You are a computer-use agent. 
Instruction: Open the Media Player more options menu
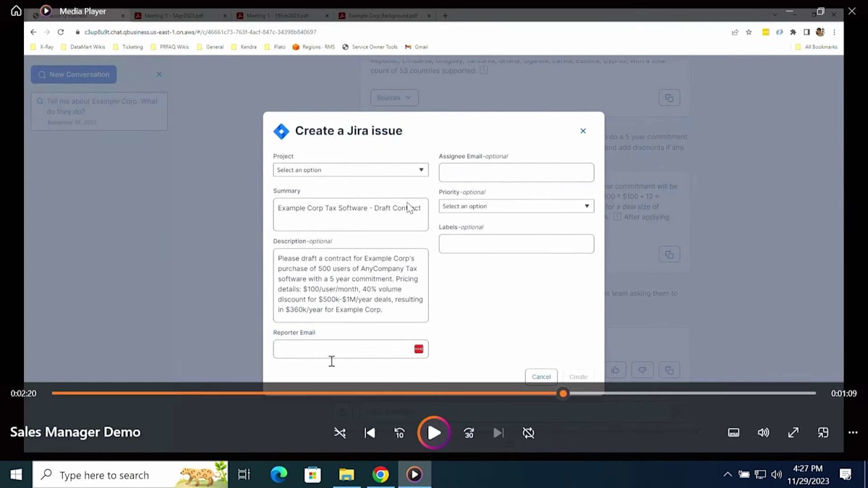click(853, 432)
